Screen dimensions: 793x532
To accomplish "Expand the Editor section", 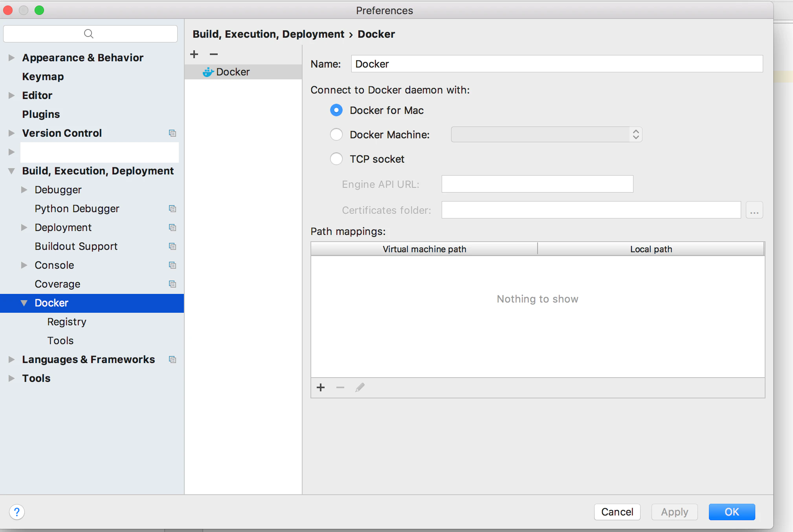I will 11,95.
